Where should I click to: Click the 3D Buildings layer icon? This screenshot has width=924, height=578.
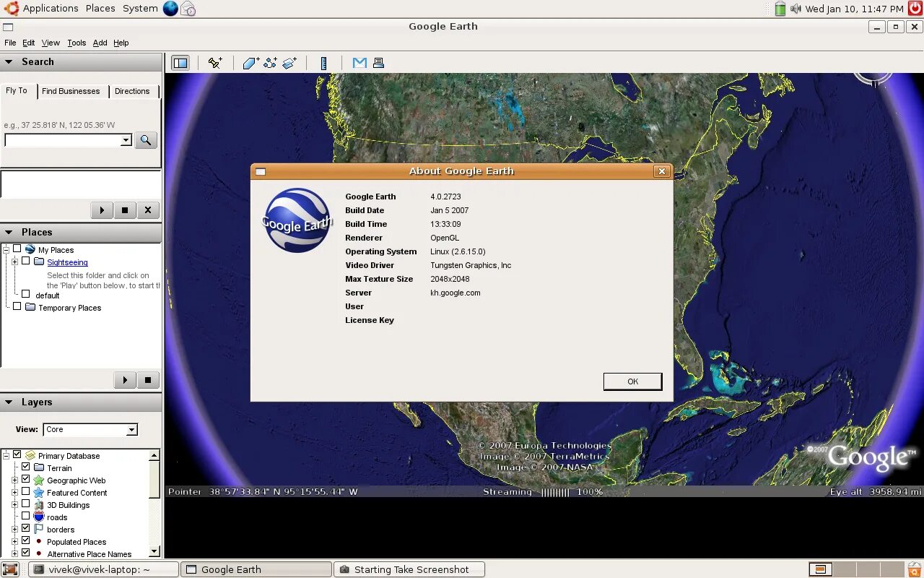pos(39,504)
